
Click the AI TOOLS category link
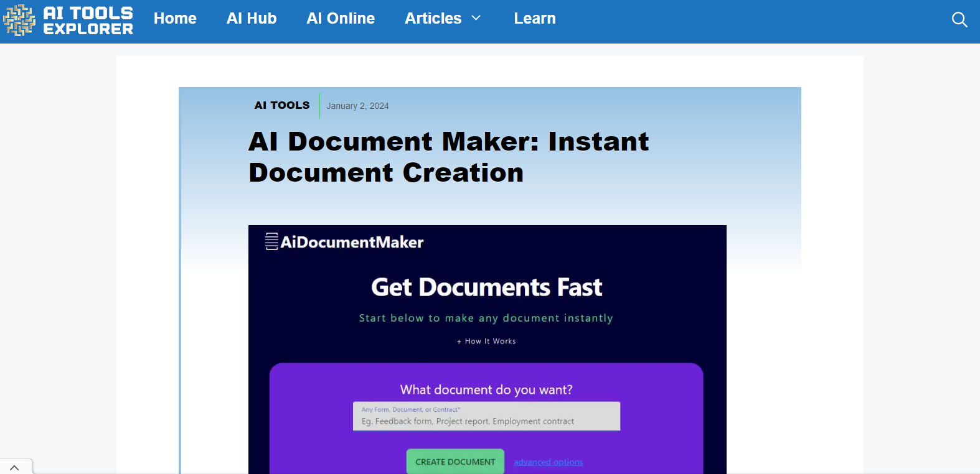[282, 105]
